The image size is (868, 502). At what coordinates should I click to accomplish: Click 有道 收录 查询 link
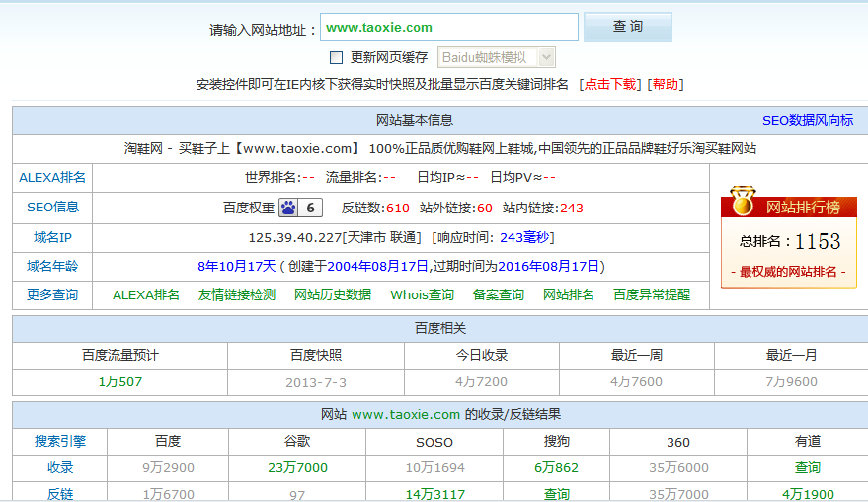click(807, 468)
